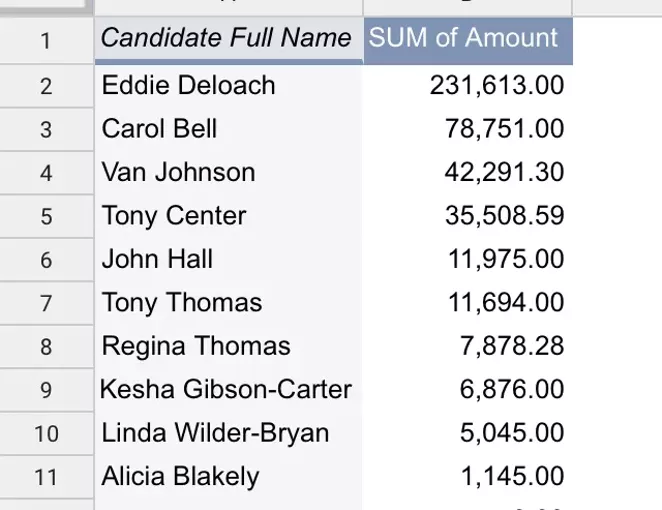Select the 11,975.00 amount cell
The image size is (662, 510).
tap(468, 260)
